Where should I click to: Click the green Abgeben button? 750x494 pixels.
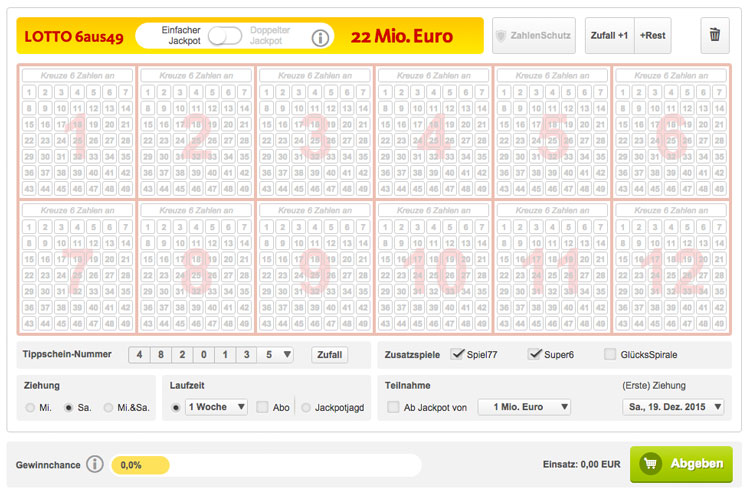(681, 464)
